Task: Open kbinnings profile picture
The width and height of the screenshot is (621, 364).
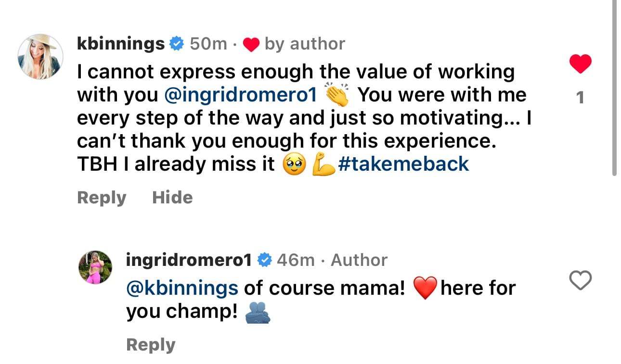Action: [40, 57]
